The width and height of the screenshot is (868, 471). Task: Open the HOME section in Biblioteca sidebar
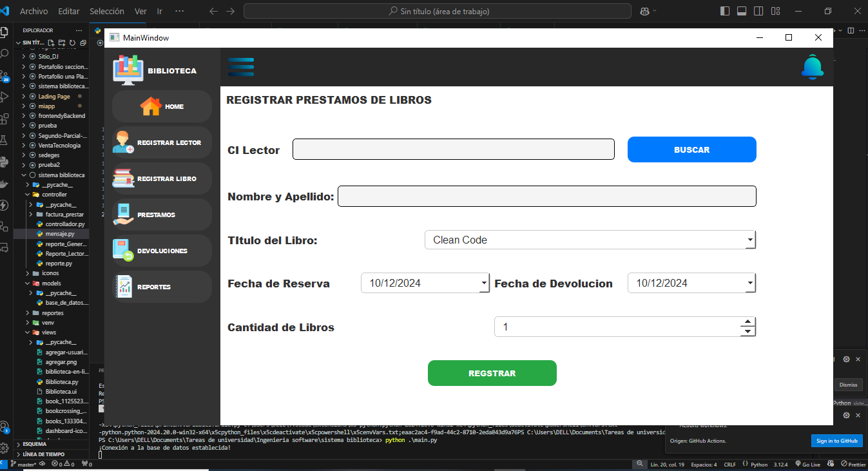click(x=162, y=106)
